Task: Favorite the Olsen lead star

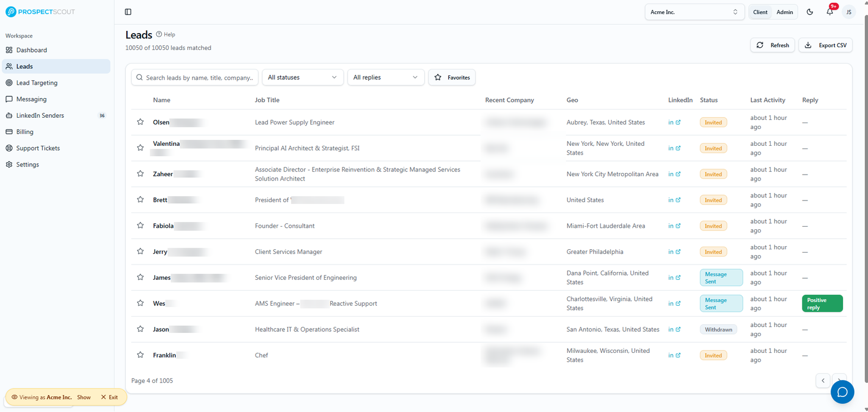Action: [x=141, y=122]
